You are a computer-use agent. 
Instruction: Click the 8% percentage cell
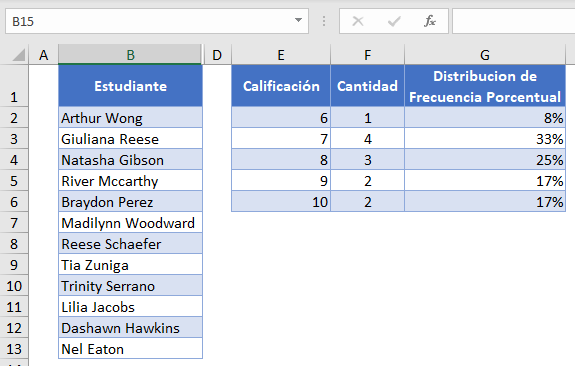pos(485,118)
